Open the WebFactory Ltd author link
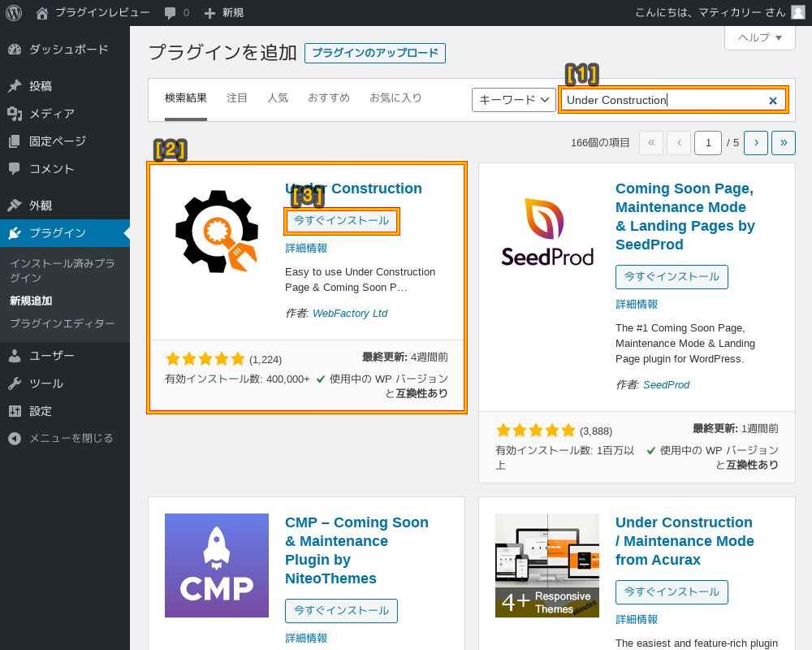 tap(350, 314)
